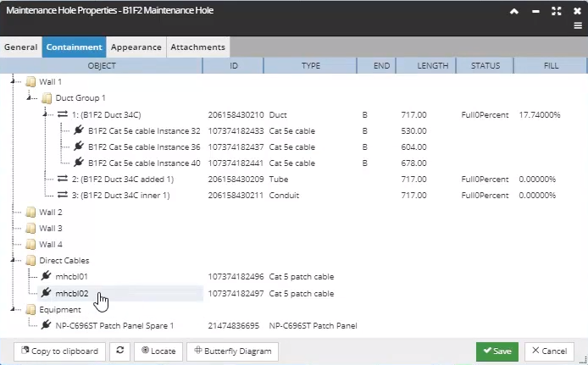This screenshot has width=588, height=365.
Task: Click ID 107374182497 cell
Action: click(236, 293)
